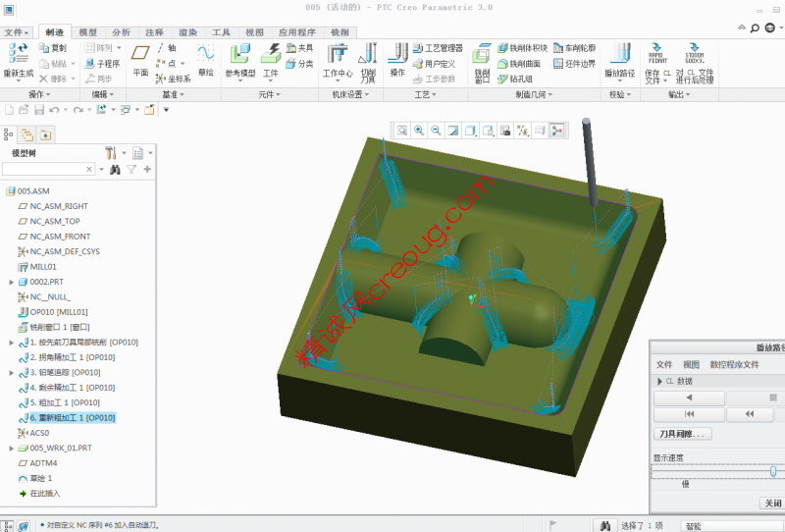
Task: Click 钻孔组 drill group
Action: pos(514,79)
